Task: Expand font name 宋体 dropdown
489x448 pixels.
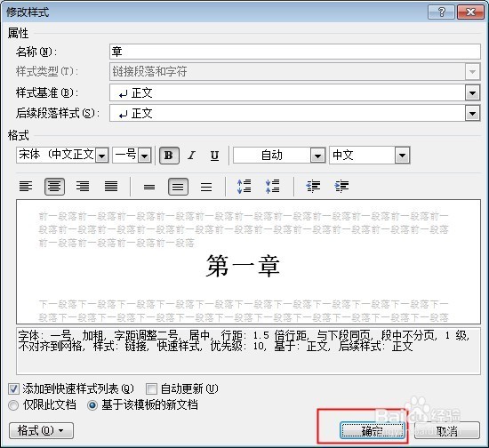Action: [102, 156]
